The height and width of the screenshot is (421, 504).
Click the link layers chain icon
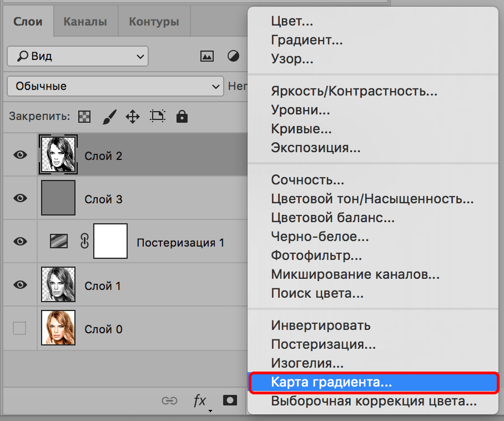click(x=169, y=400)
